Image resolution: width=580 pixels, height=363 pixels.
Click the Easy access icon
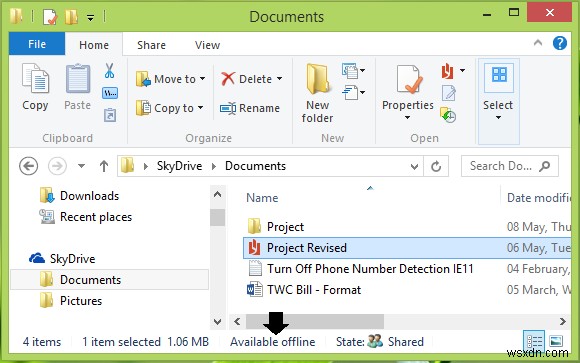[x=353, y=93]
